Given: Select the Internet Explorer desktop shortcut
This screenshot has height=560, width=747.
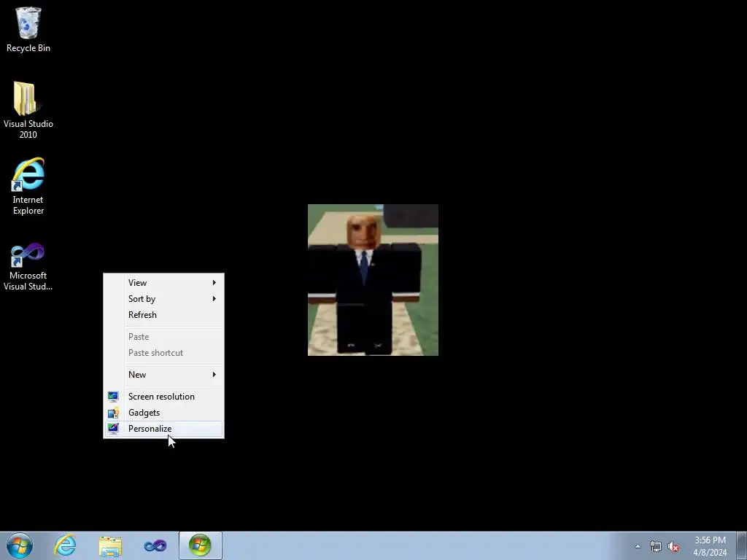Looking at the screenshot, I should tap(28, 186).
